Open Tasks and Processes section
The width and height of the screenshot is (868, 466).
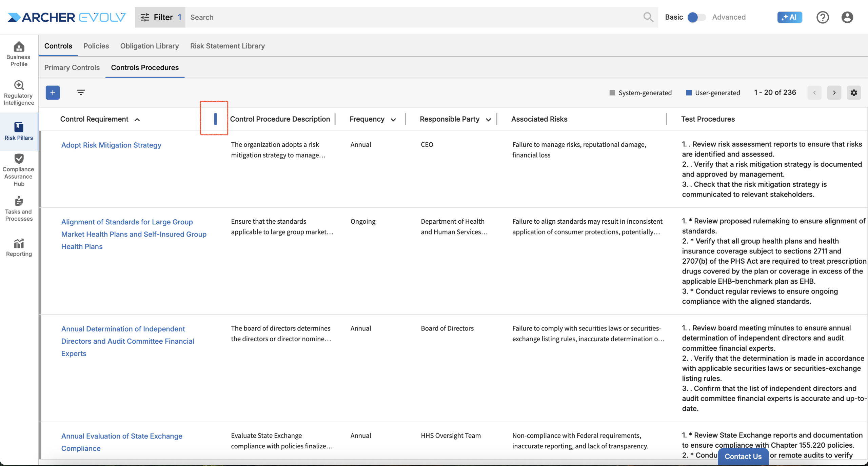pos(19,208)
